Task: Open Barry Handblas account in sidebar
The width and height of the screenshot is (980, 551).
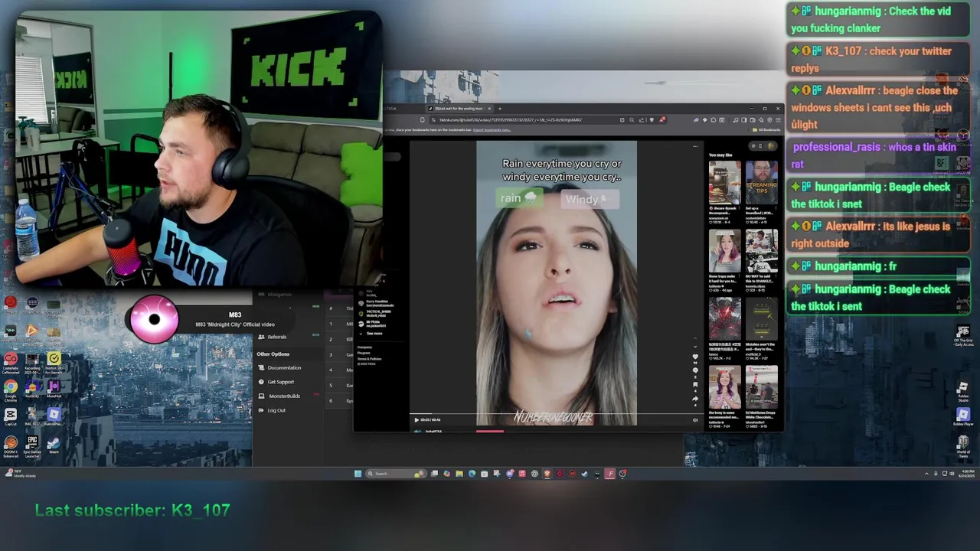Action: (x=374, y=303)
